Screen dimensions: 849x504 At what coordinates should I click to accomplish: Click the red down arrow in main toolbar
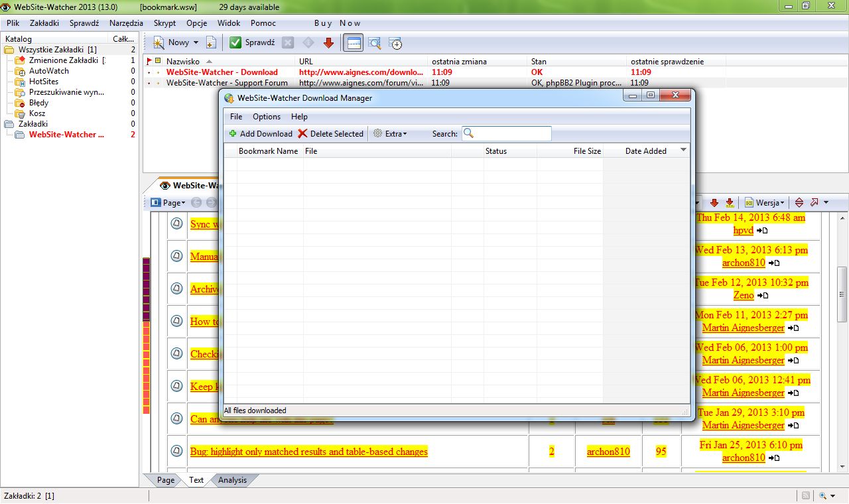coord(328,42)
